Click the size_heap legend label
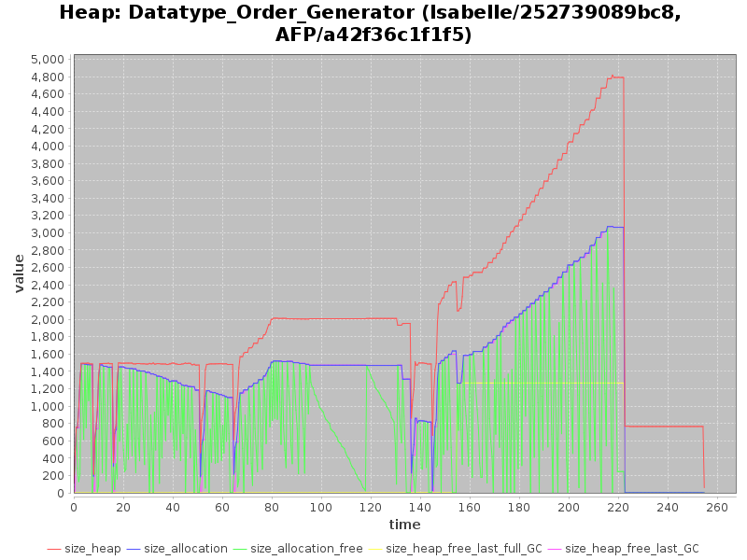Image resolution: width=747 pixels, height=560 pixels. (92, 549)
